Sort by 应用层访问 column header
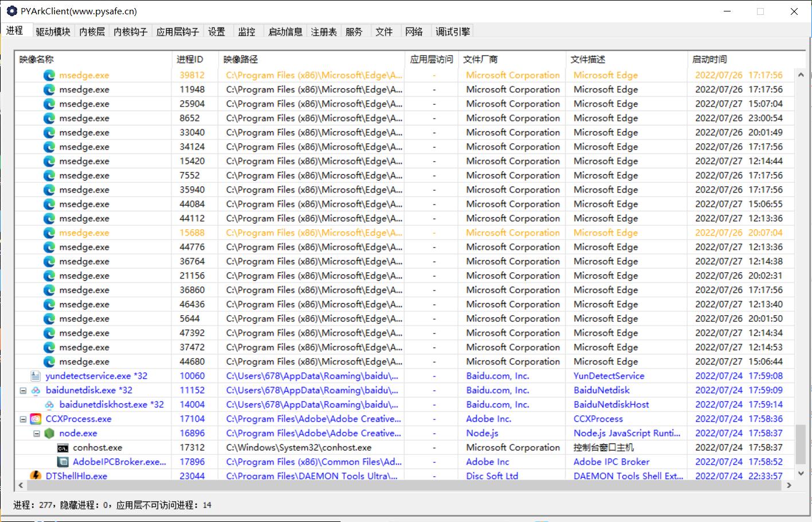The image size is (812, 522). 432,59
